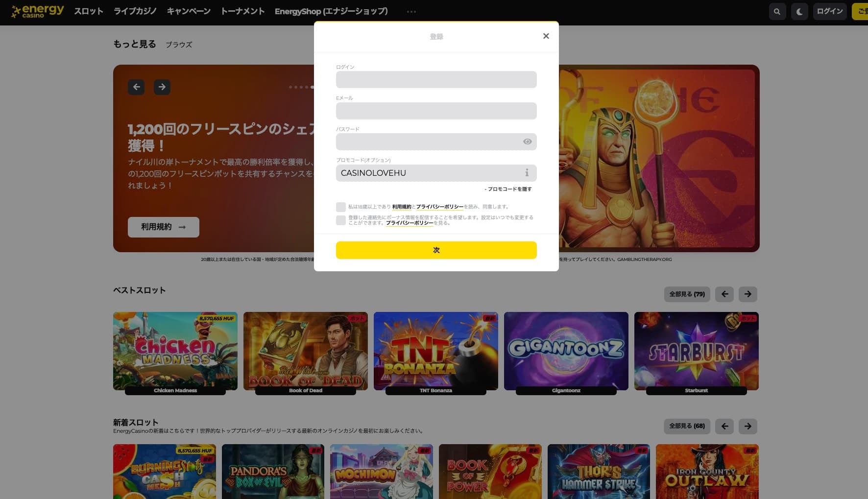Open the トーナメント menu item
Viewport: 868px width, 499px height.
coord(242,11)
